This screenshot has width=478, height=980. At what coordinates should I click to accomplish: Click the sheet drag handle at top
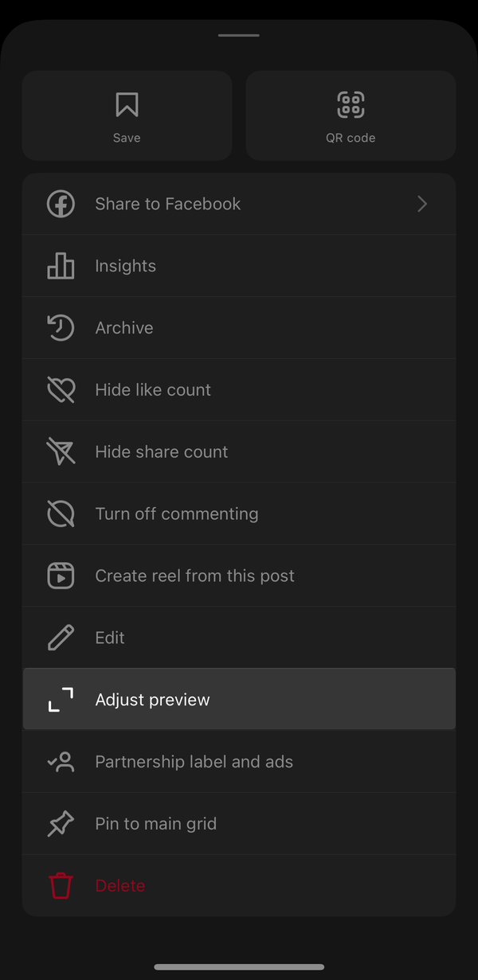coord(239,35)
